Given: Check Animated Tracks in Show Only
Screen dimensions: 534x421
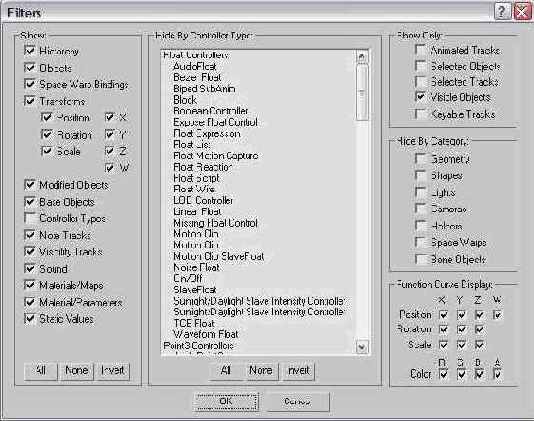Looking at the screenshot, I should pos(421,50).
